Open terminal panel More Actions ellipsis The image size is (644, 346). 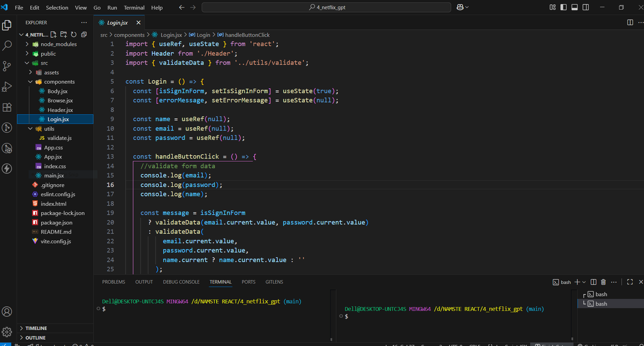[x=613, y=282]
